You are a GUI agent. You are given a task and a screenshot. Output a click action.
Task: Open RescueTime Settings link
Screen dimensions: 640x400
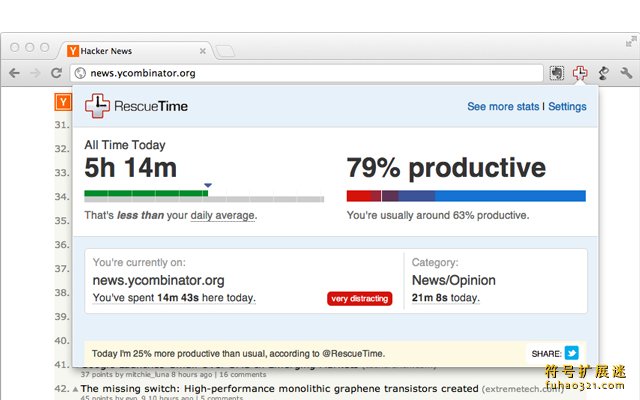(567, 107)
